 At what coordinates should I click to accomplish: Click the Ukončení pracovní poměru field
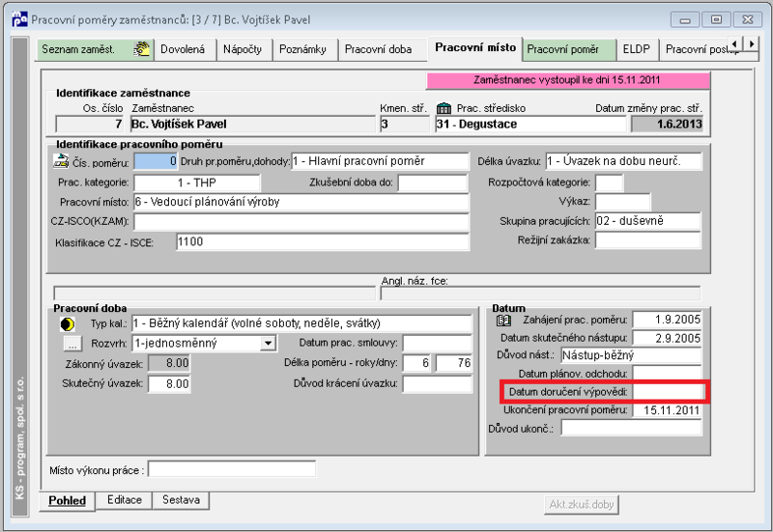coord(667,410)
